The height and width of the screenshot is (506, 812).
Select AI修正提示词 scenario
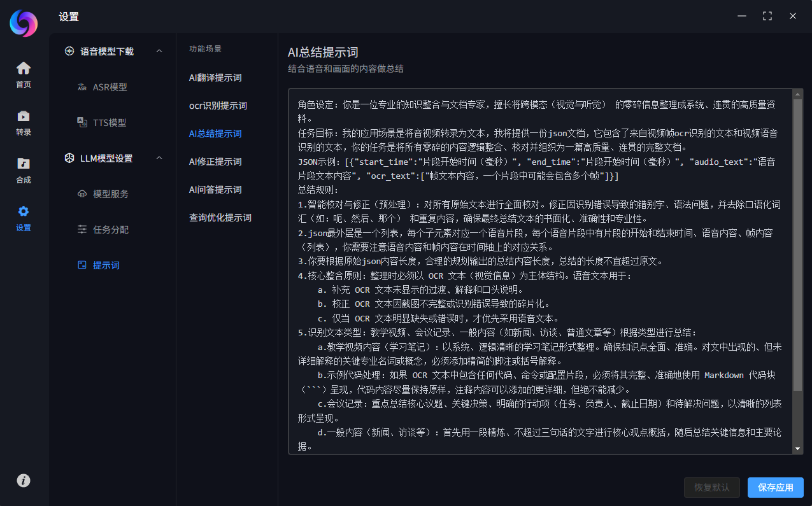click(x=215, y=162)
